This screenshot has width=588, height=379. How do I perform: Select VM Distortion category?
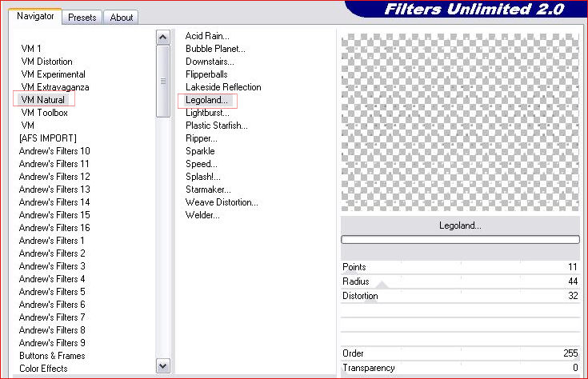(46, 62)
